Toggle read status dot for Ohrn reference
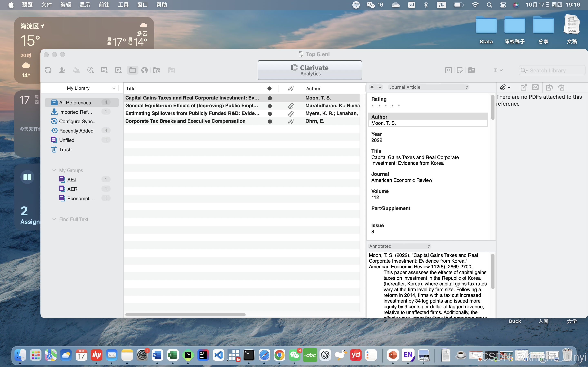This screenshot has height=367, width=588. pyautogui.click(x=270, y=121)
